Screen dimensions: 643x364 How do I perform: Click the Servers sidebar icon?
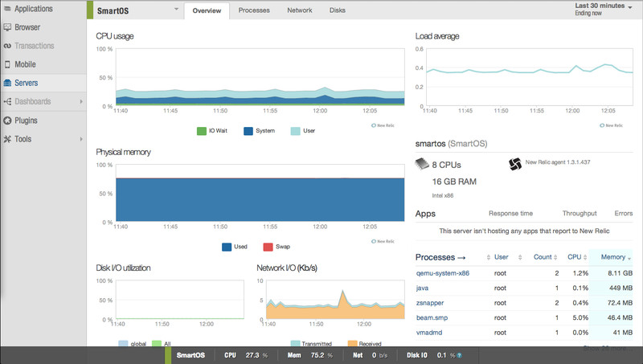(x=7, y=83)
